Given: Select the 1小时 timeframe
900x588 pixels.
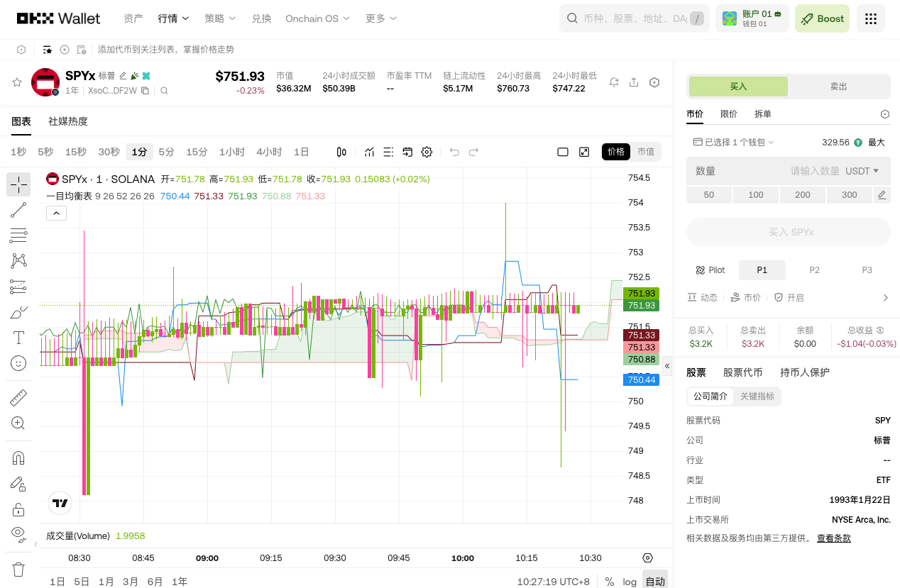Looking at the screenshot, I should click(x=232, y=152).
